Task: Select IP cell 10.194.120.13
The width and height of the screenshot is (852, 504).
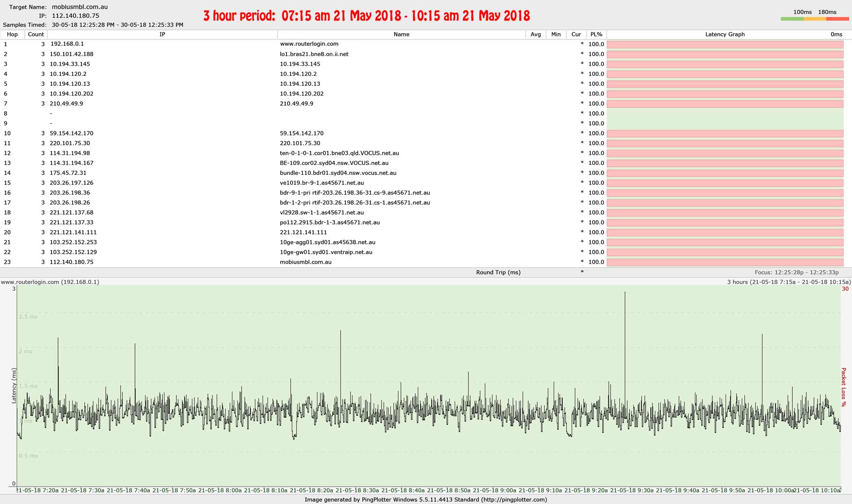Action: point(70,83)
